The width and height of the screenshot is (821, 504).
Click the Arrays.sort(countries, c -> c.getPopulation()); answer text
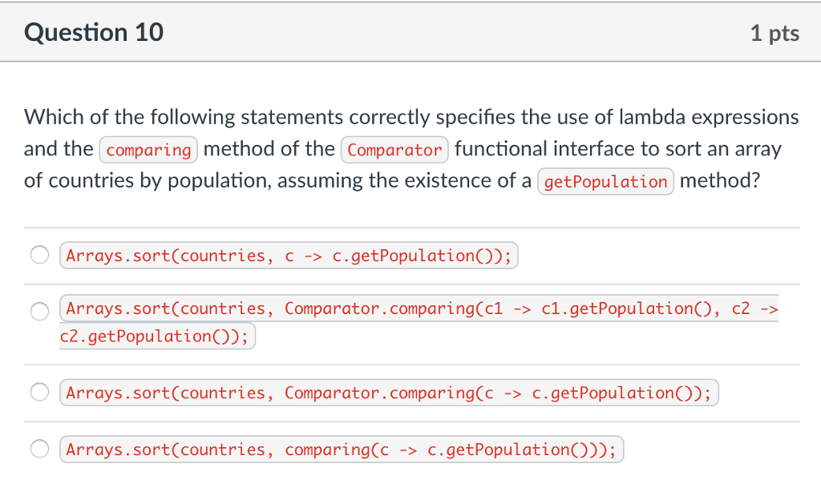coord(289,255)
